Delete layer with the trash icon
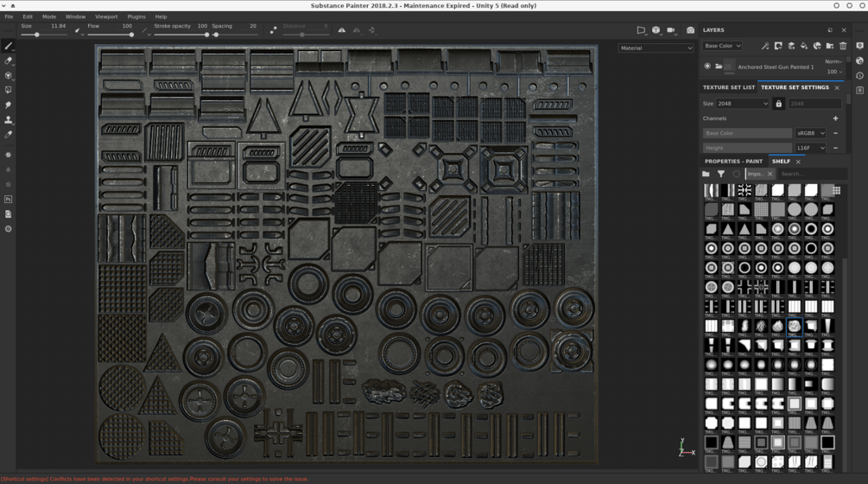Viewport: 868px width, 484px height. point(843,46)
